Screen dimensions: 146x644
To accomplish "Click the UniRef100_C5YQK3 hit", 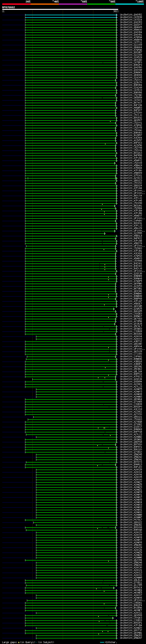I will pos(131,618).
